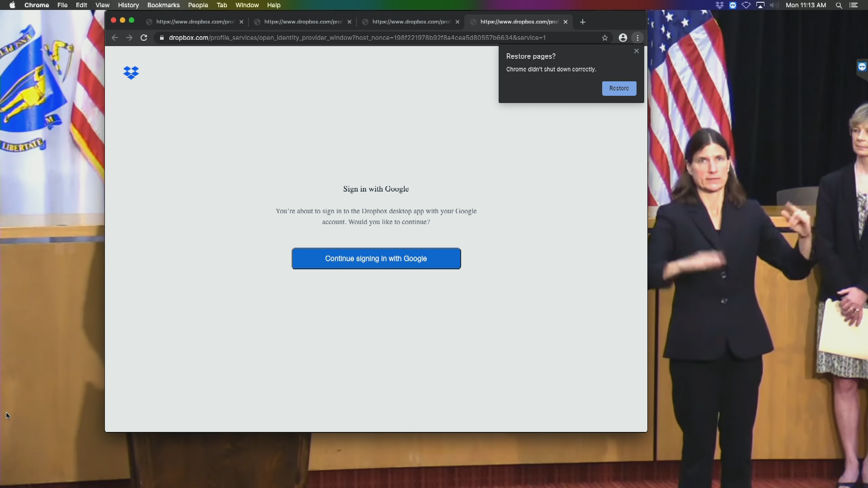Open the Chrome profile avatar menu
The width and height of the screenshot is (868, 488).
(x=623, y=38)
